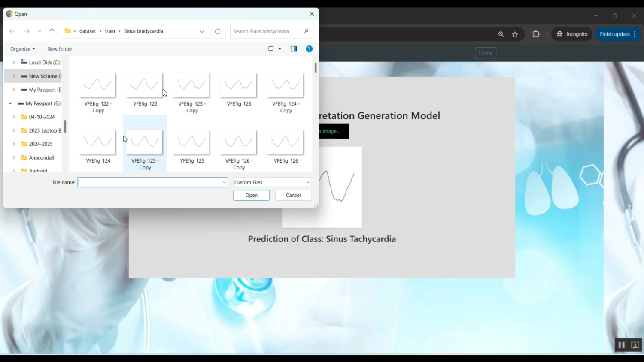Click Cancel in the file dialog
Image resolution: width=644 pixels, height=362 pixels.
[293, 195]
